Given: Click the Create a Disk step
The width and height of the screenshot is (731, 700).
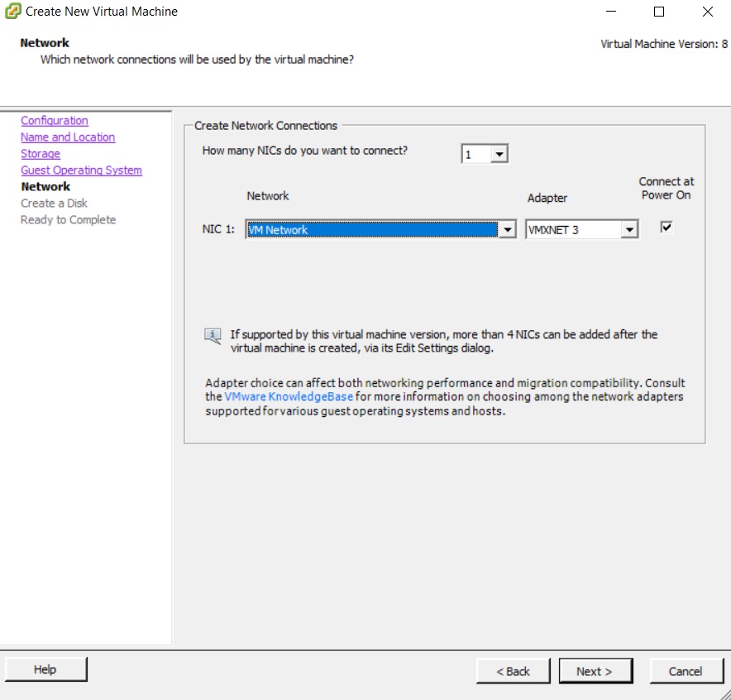Looking at the screenshot, I should [x=54, y=204].
